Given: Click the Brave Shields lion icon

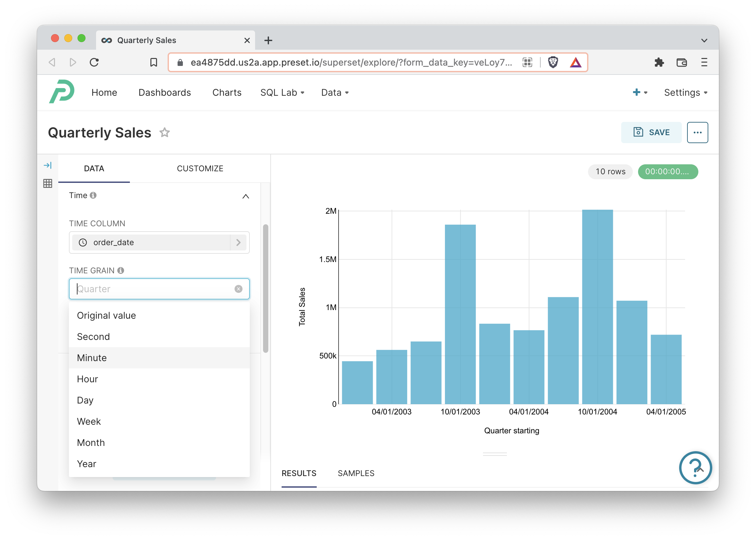Looking at the screenshot, I should 553,62.
